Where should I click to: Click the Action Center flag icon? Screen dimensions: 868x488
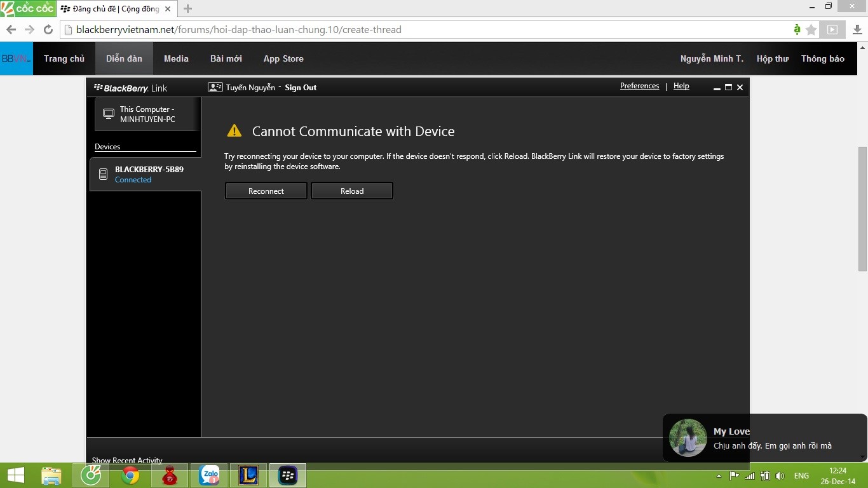734,475
